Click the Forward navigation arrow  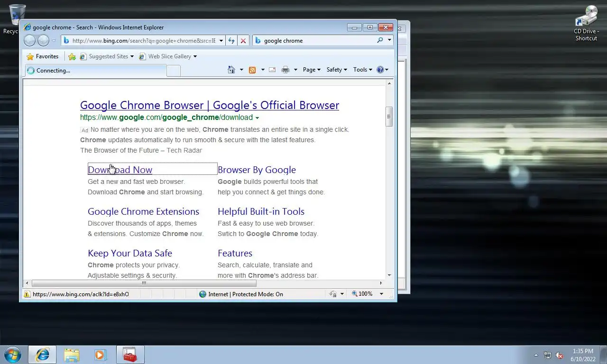click(43, 41)
